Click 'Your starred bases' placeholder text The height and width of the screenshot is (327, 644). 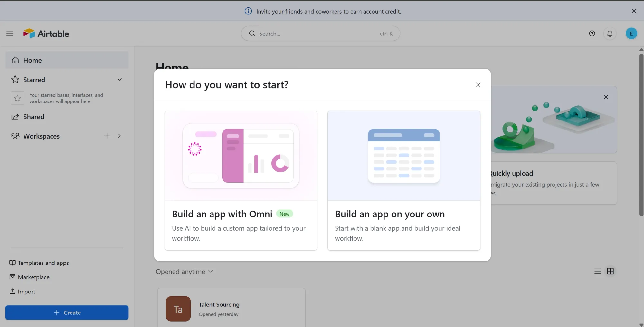coord(66,98)
